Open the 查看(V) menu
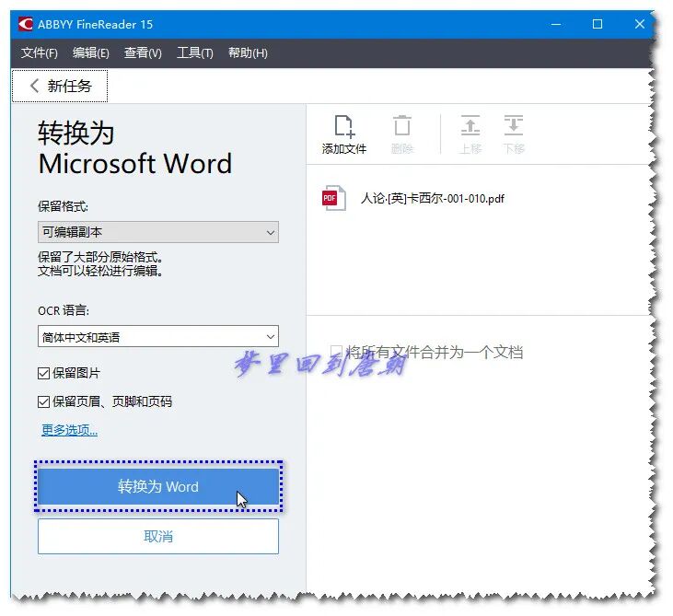The image size is (673, 616). point(143,53)
